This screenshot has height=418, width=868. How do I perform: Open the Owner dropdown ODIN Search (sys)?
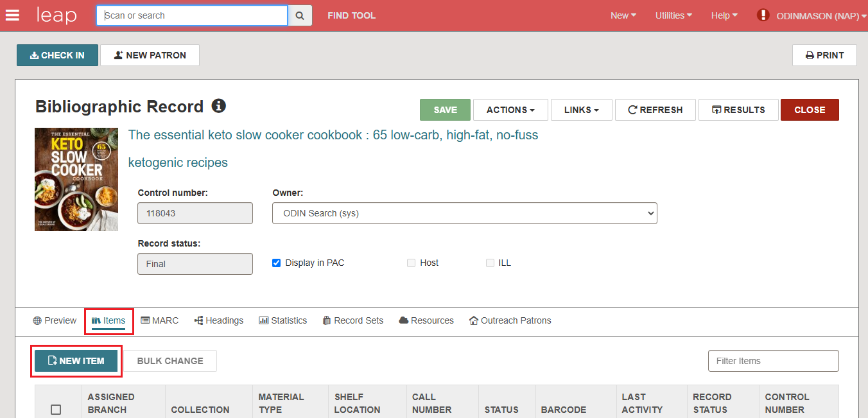(465, 213)
